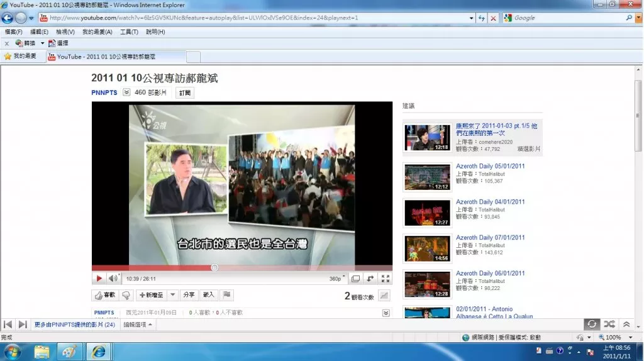Click the 轉換 toolbar icon
The height and width of the screenshot is (361, 644).
coord(25,43)
